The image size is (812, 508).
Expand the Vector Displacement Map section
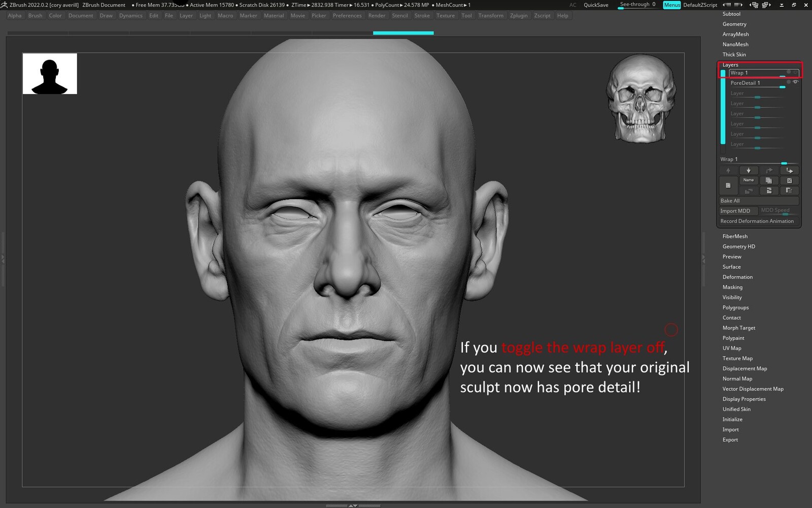753,389
